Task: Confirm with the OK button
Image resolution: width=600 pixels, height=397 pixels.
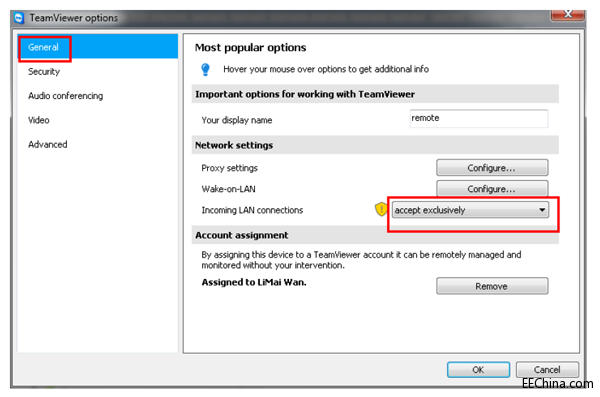Action: 478,369
